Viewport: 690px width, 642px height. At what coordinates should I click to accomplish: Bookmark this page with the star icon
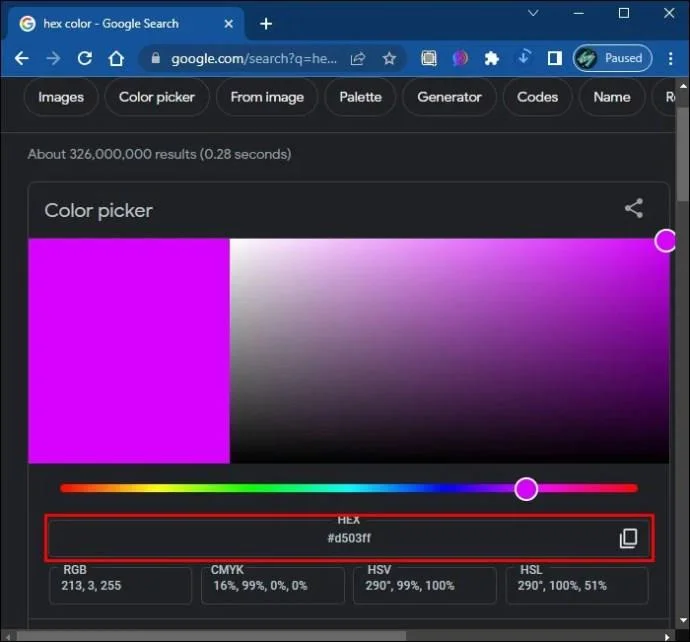[389, 58]
